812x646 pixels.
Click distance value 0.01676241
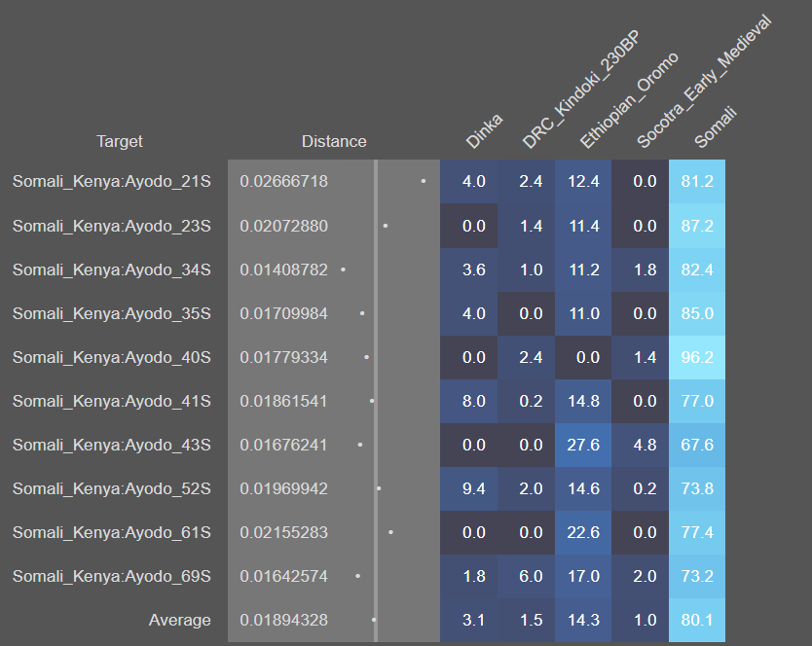tap(283, 445)
